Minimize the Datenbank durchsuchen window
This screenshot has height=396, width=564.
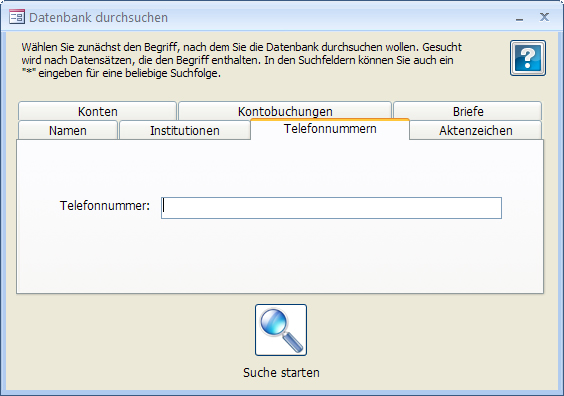[519, 18]
